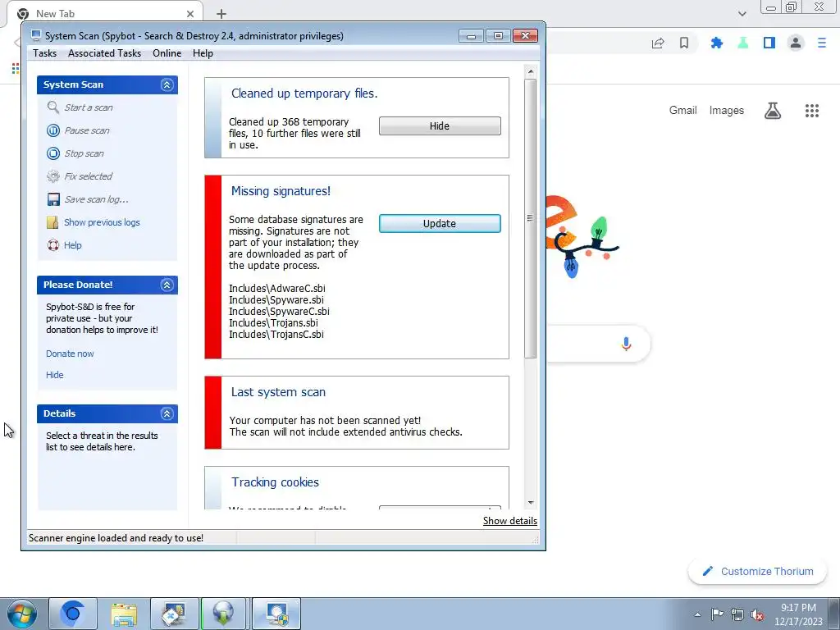Click the Start a scan magnifier icon
Viewport: 840px width, 630px height.
click(53, 107)
